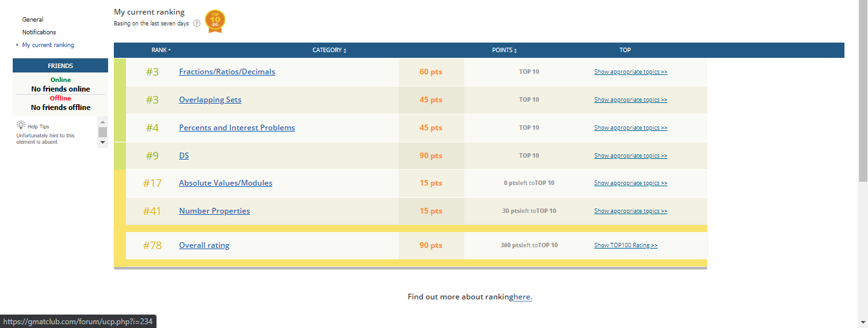868x328 pixels.
Task: Click '0 pts left to TOP 10' text
Action: tap(529, 183)
